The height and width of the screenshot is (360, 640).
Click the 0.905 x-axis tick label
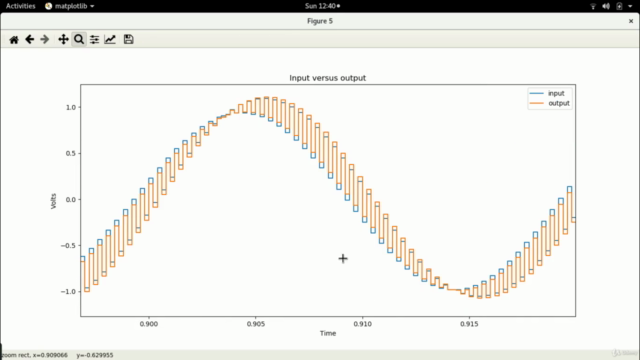[x=256, y=324]
